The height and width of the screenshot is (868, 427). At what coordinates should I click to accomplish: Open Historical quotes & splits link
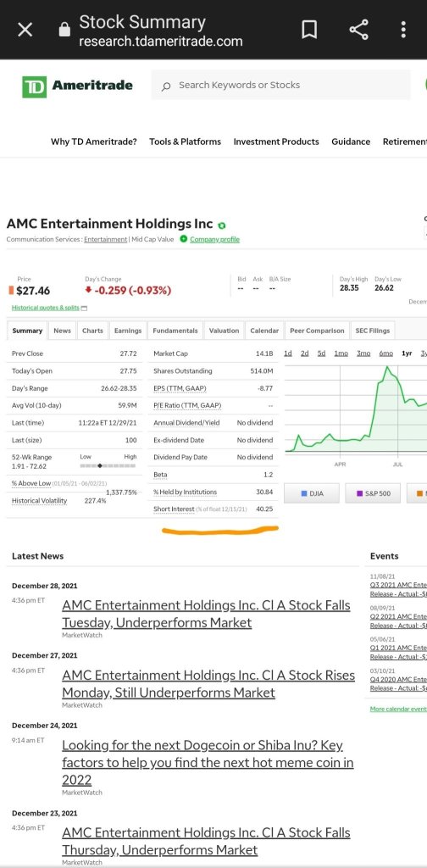point(46,308)
